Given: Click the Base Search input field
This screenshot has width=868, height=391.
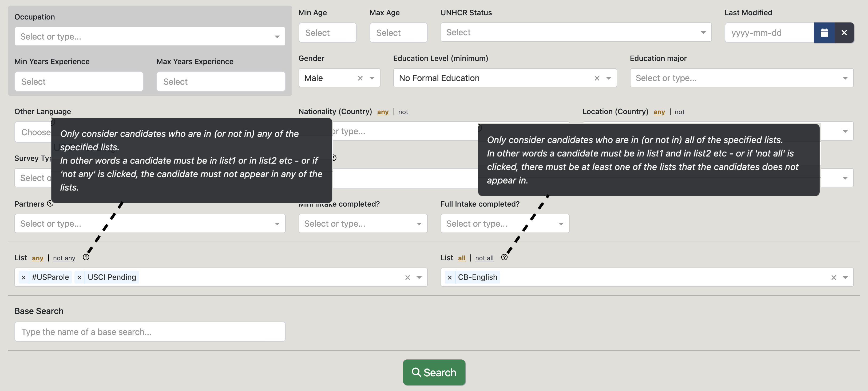Looking at the screenshot, I should tap(150, 332).
